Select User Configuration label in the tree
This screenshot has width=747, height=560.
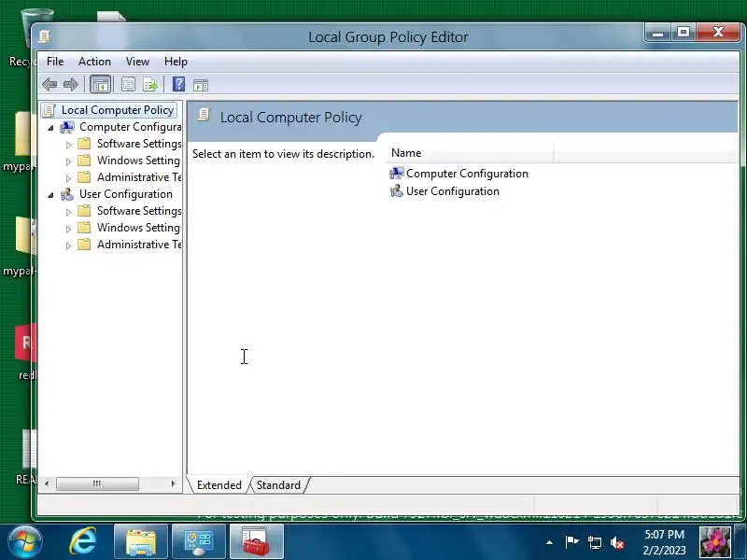[126, 194]
